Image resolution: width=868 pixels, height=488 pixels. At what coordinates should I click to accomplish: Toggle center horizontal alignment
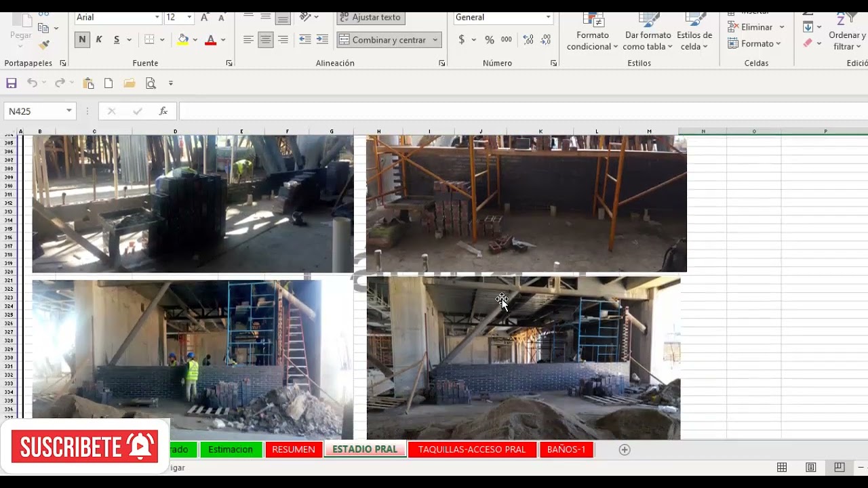coord(266,40)
